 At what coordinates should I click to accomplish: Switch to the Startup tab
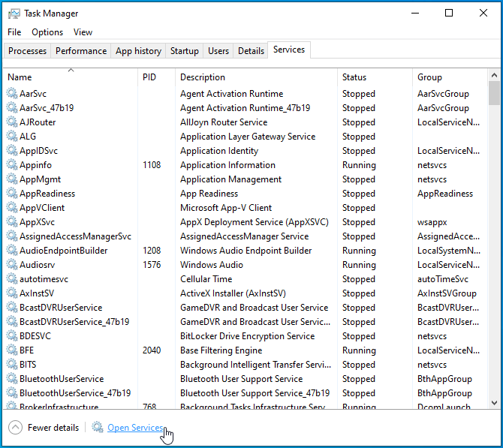185,51
